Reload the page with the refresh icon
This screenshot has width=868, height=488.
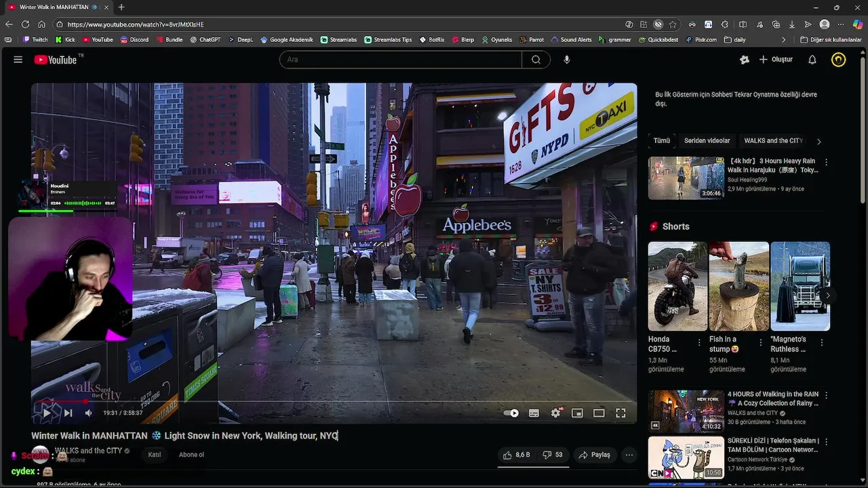(25, 24)
